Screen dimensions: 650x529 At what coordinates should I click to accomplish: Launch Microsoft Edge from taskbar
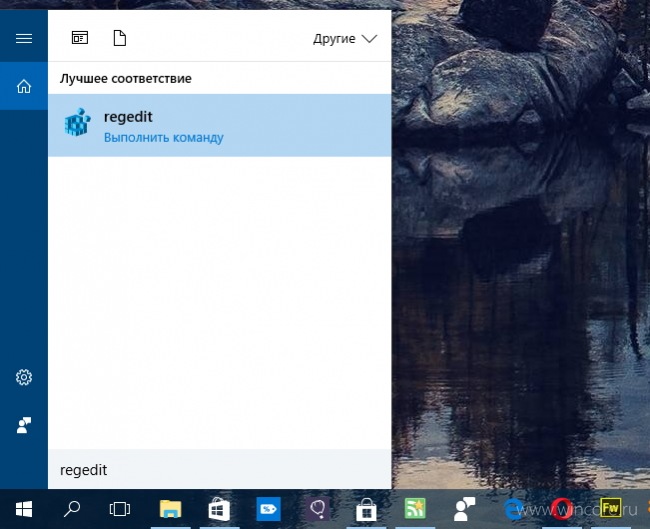pos(513,509)
